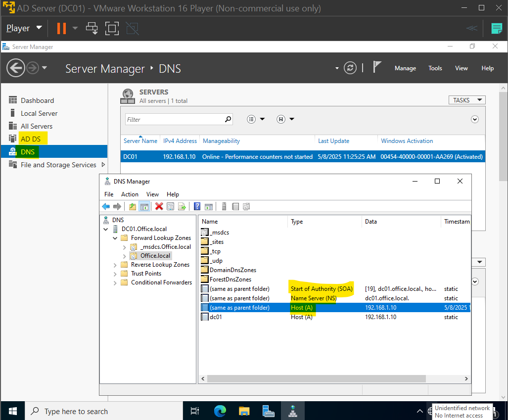Viewport: 508px width, 420px height.
Task: Open the View menu in DNS Manager
Action: [152, 194]
